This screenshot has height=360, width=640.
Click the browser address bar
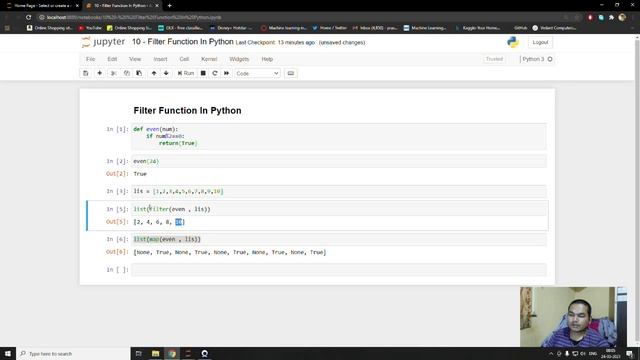pyautogui.click(x=302, y=17)
